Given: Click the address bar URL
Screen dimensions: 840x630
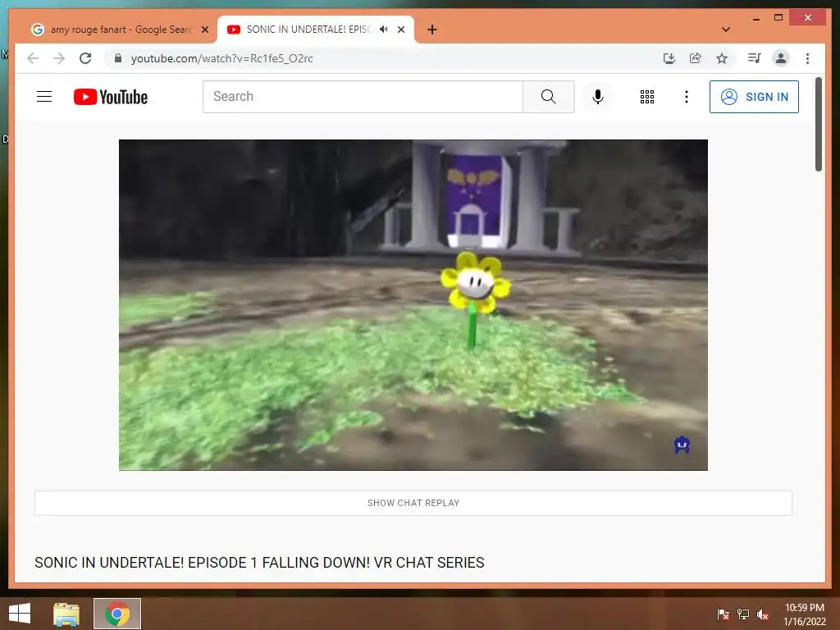Looking at the screenshot, I should click(221, 58).
